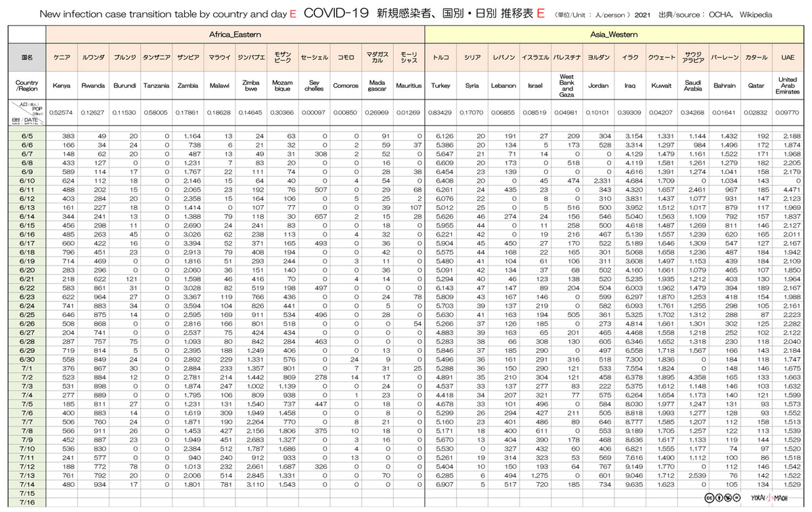Viewport: 812px width, 512px height.
Task: Click the Qatar column header
Action: (x=756, y=86)
